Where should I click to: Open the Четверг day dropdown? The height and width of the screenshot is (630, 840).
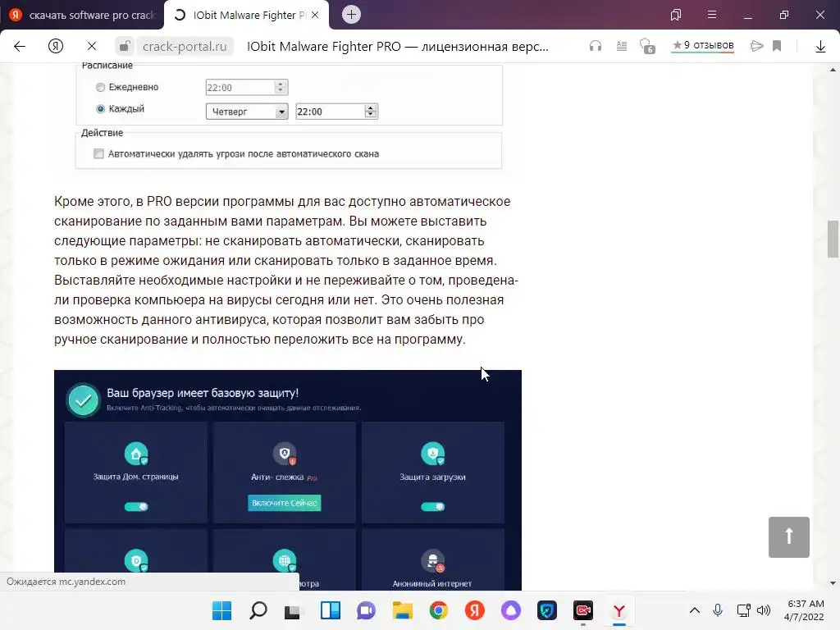click(247, 112)
